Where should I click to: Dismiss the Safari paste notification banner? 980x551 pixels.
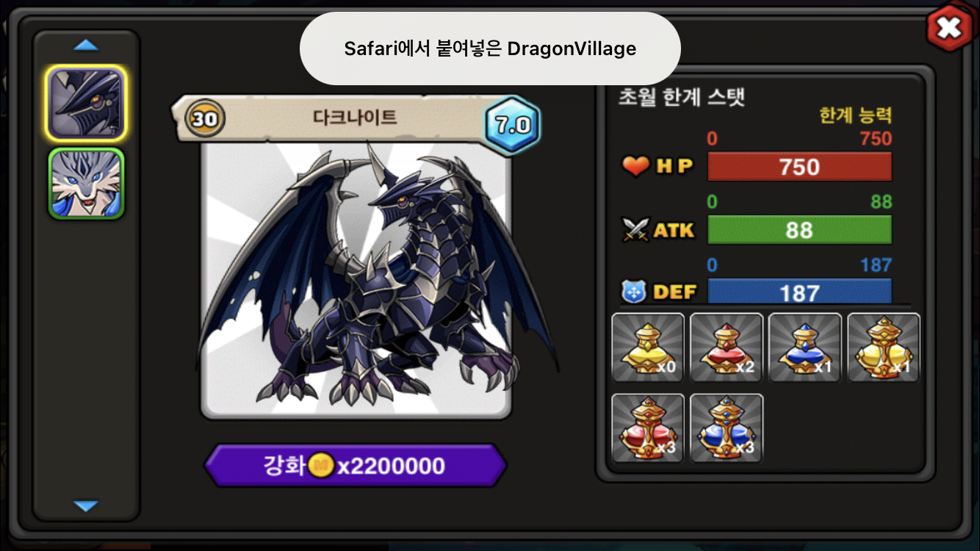tap(490, 48)
